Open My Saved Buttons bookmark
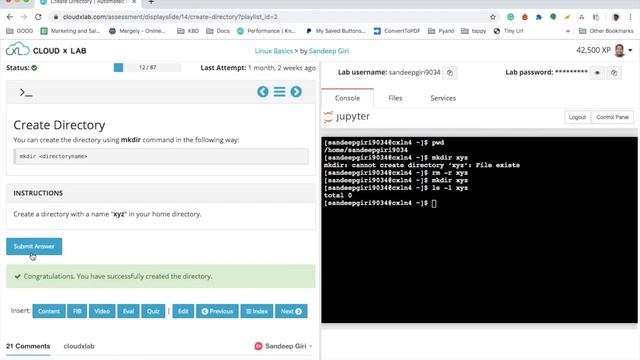Viewport: 640px width, 360px height. click(335, 31)
